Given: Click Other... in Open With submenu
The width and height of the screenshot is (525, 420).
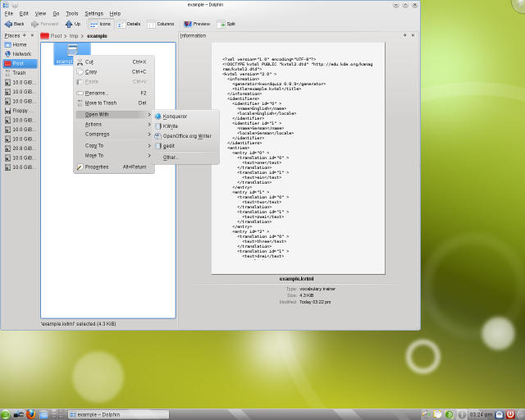Looking at the screenshot, I should pos(170,157).
